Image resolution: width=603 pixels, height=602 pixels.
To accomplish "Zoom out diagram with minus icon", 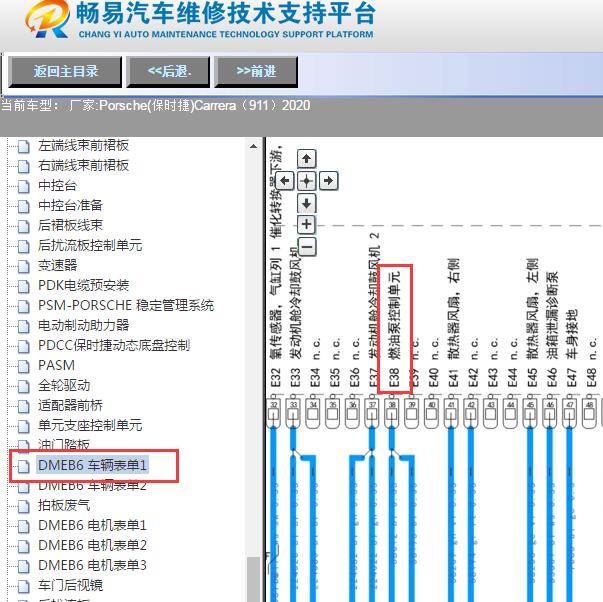I will click(x=307, y=246).
